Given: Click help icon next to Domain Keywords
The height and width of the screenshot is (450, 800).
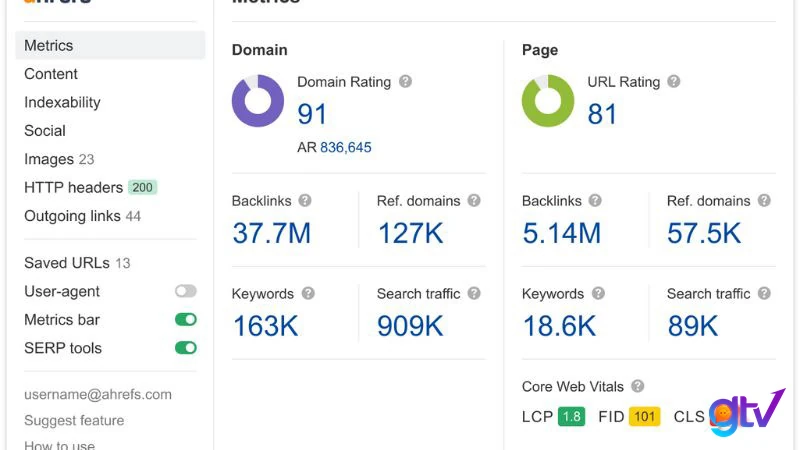Looking at the screenshot, I should click(x=308, y=293).
